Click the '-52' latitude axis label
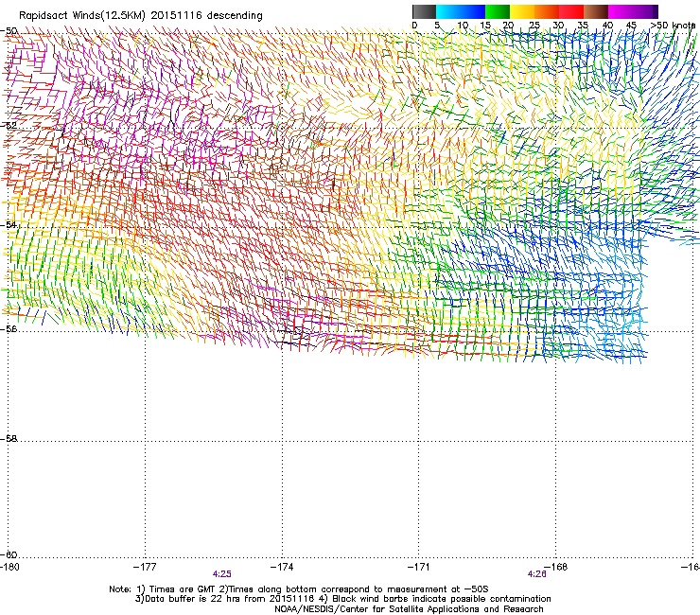Image resolution: width=700 pixels, height=615 pixels. point(9,126)
